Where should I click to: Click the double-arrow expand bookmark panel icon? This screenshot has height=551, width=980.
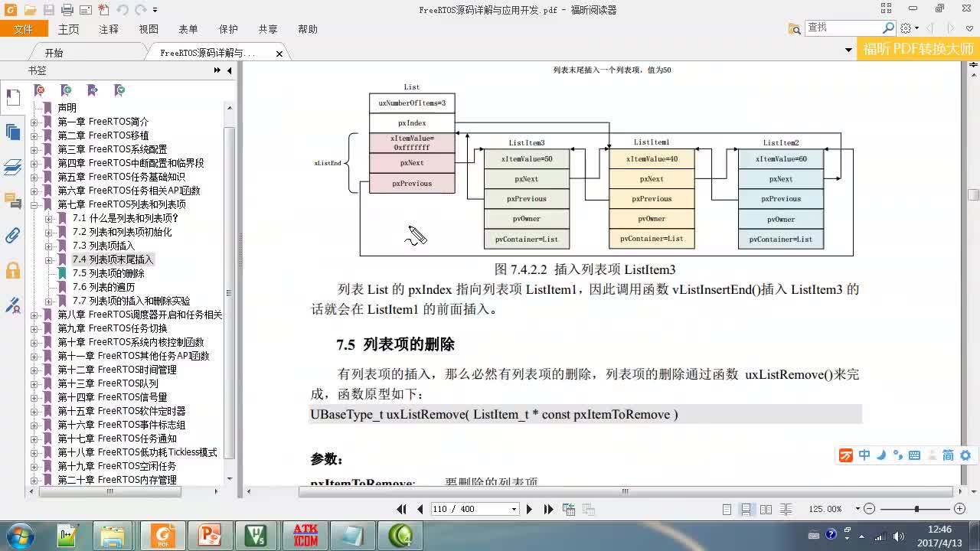point(217,70)
